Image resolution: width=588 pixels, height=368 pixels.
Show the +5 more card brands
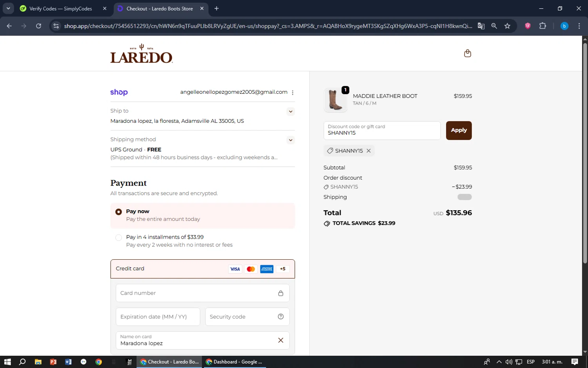[x=283, y=269]
